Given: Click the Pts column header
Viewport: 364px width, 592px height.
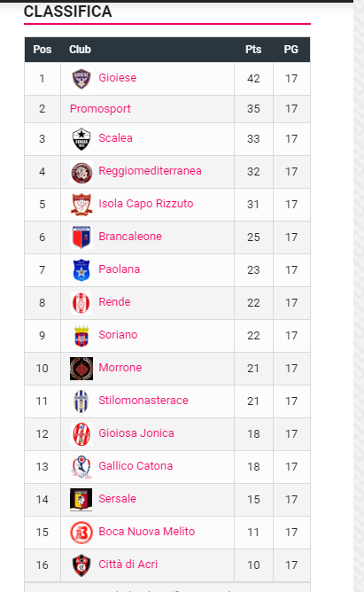Looking at the screenshot, I should 253,50.
